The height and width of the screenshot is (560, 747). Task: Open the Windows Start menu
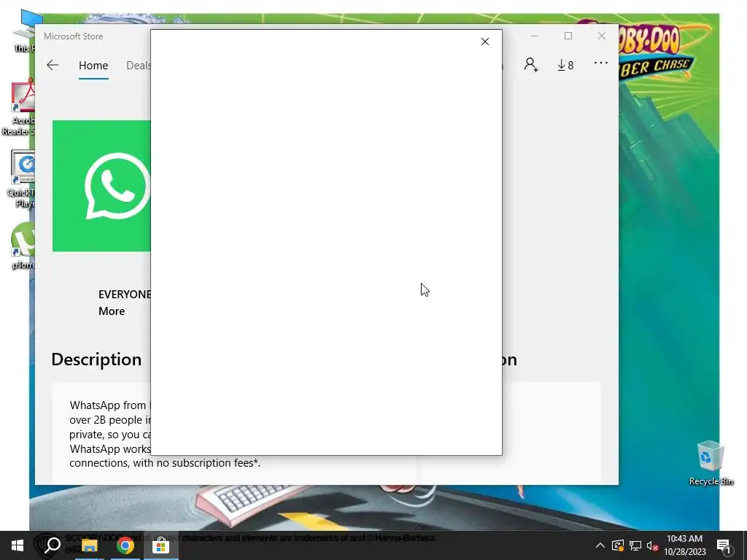[x=18, y=545]
